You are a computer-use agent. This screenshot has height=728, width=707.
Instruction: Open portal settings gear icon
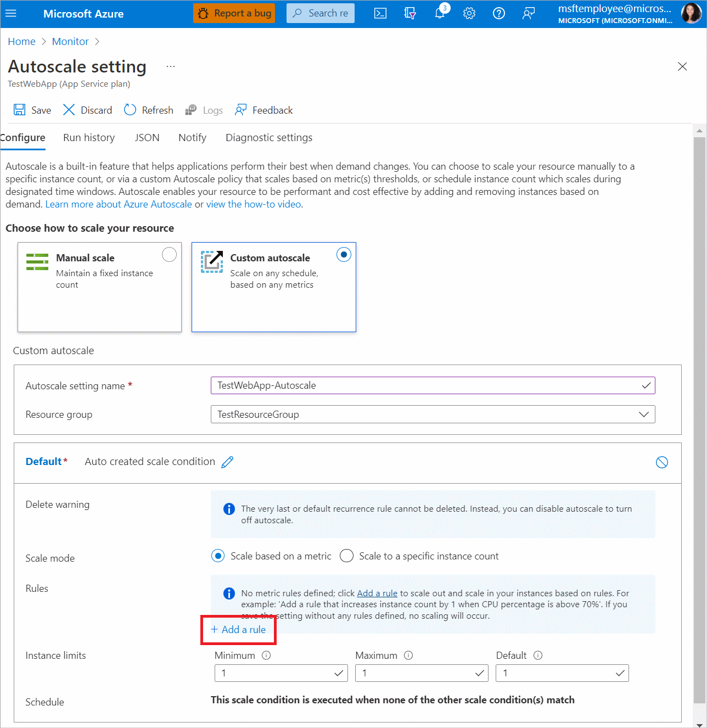pos(469,13)
